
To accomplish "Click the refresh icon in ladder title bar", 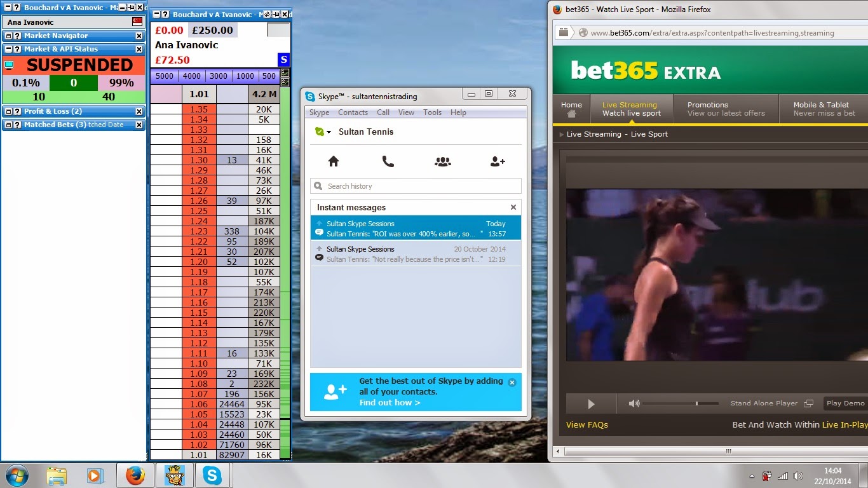I will [267, 15].
